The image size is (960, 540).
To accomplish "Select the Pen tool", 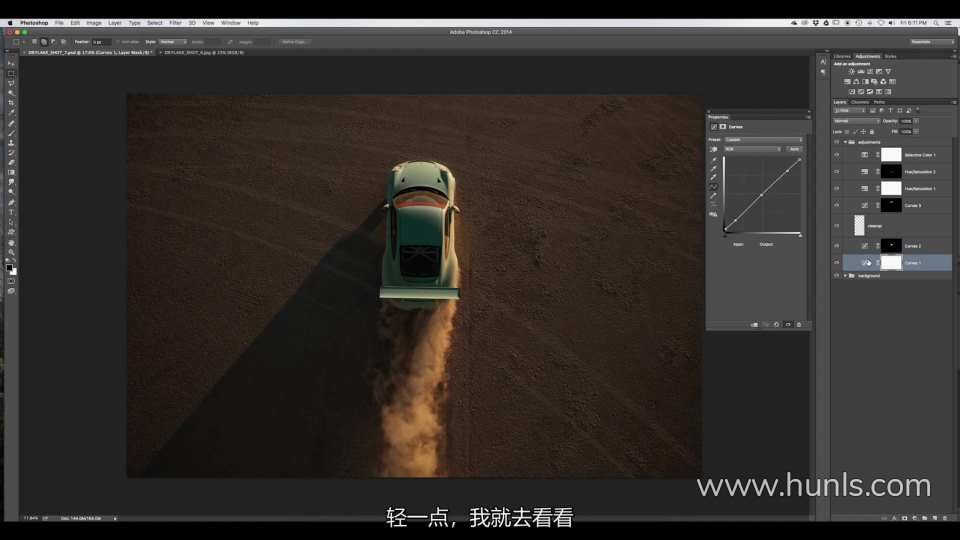I will click(11, 202).
